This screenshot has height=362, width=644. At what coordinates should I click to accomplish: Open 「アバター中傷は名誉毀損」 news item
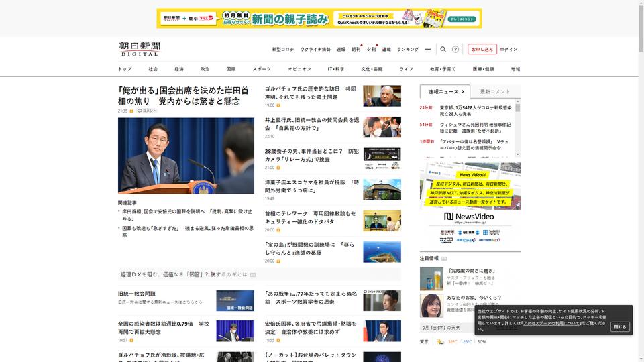click(x=474, y=145)
